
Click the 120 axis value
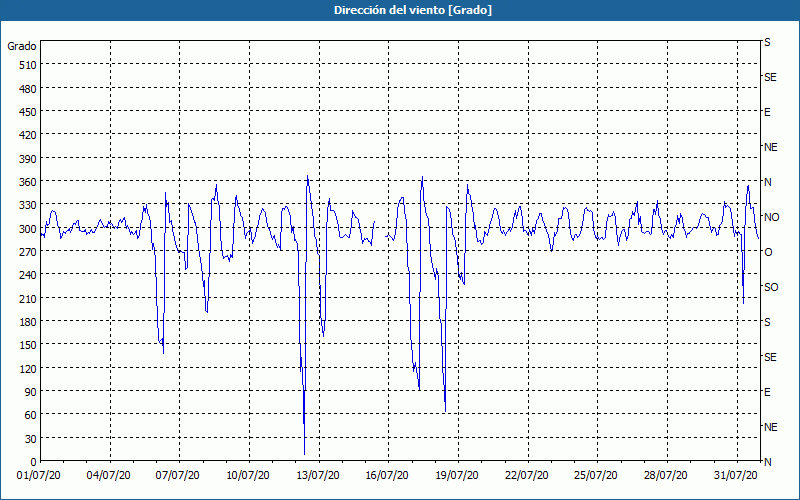(29, 368)
